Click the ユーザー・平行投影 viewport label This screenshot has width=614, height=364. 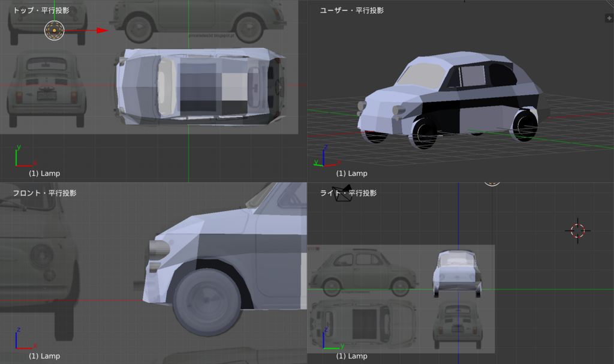point(351,11)
